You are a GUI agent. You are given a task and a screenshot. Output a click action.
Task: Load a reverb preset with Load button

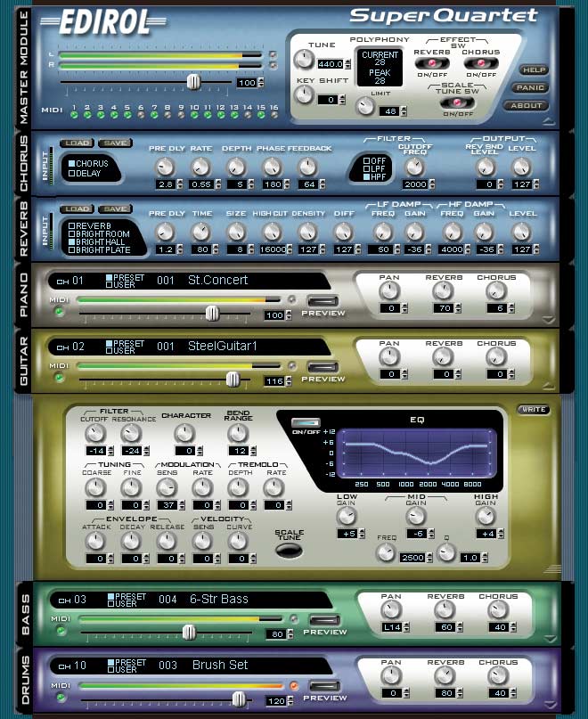77,209
